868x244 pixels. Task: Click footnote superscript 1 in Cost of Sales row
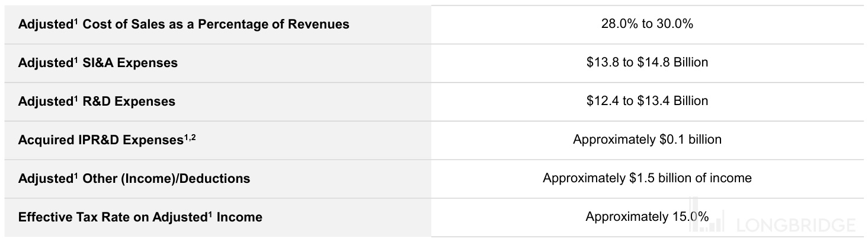tap(75, 21)
